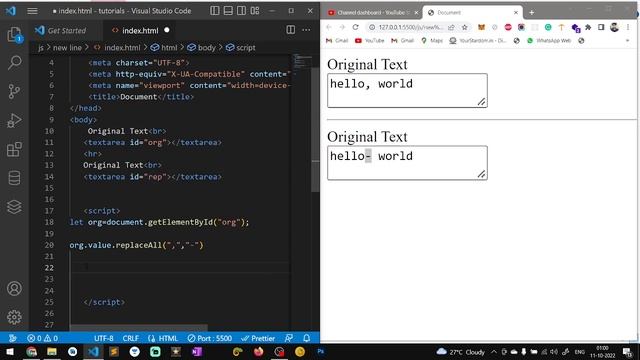Image resolution: width=640 pixels, height=360 pixels.
Task: Open notifications bell in status bar
Action: [x=307, y=338]
